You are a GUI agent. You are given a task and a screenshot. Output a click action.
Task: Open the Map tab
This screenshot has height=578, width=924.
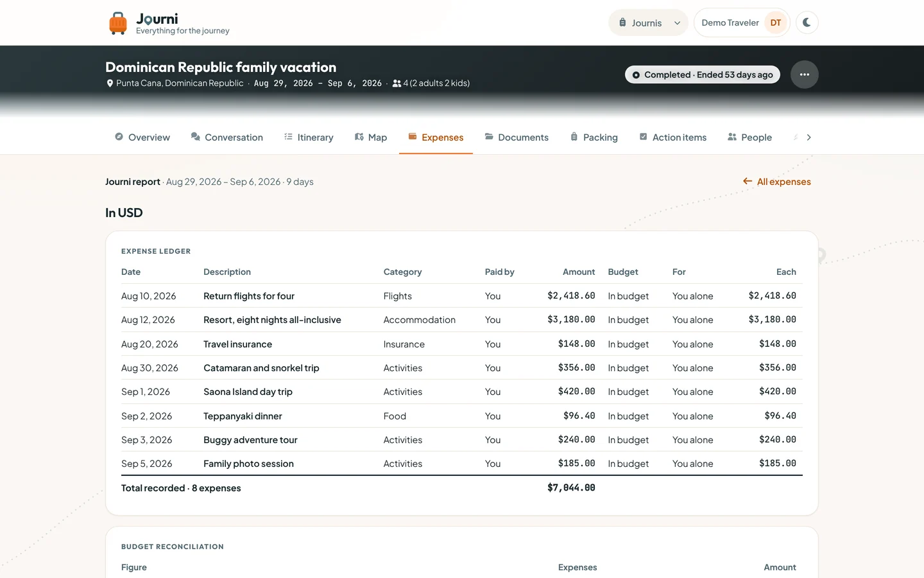tap(371, 137)
